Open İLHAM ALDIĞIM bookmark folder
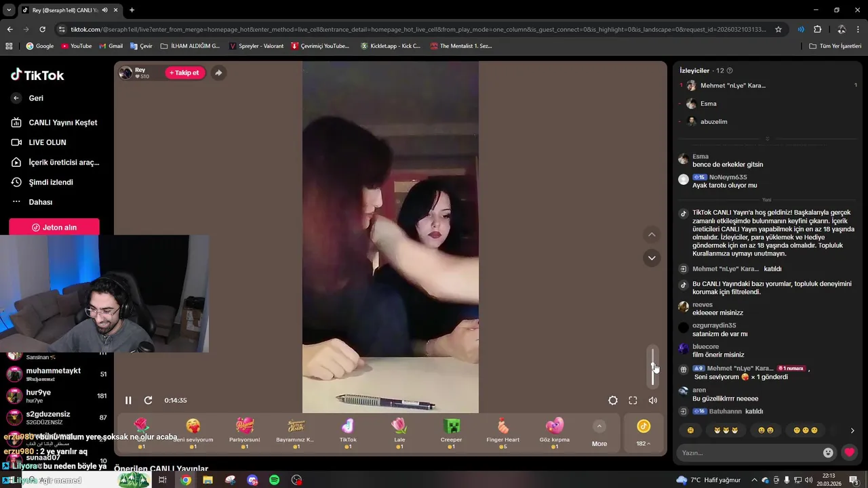The image size is (868, 488). (190, 46)
